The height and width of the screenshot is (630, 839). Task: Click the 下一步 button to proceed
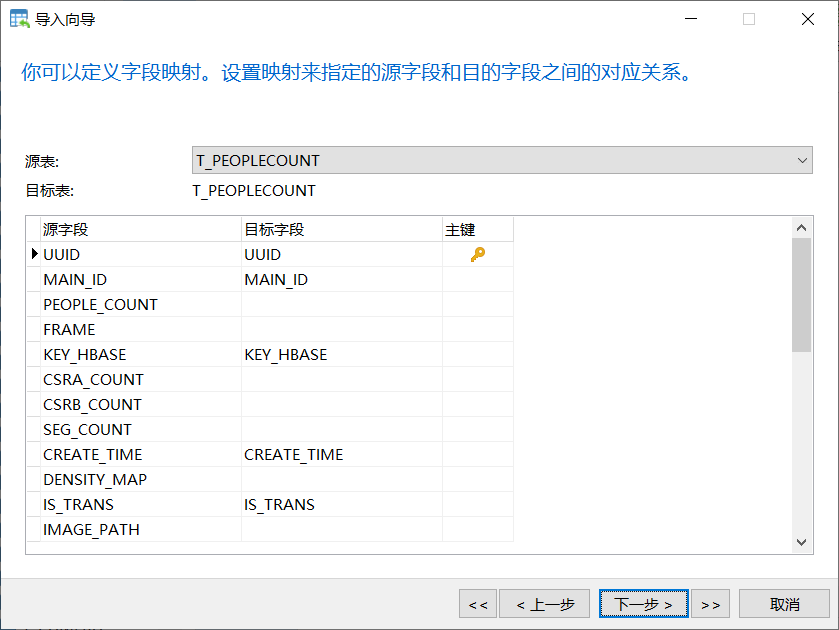tap(643, 603)
